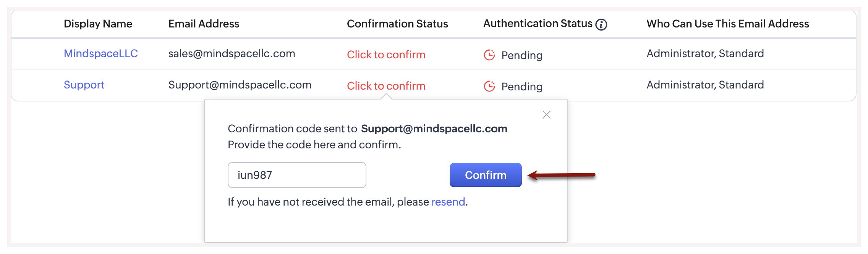
Task: Click to confirm Support@mindspacellc.com address
Action: (386, 86)
